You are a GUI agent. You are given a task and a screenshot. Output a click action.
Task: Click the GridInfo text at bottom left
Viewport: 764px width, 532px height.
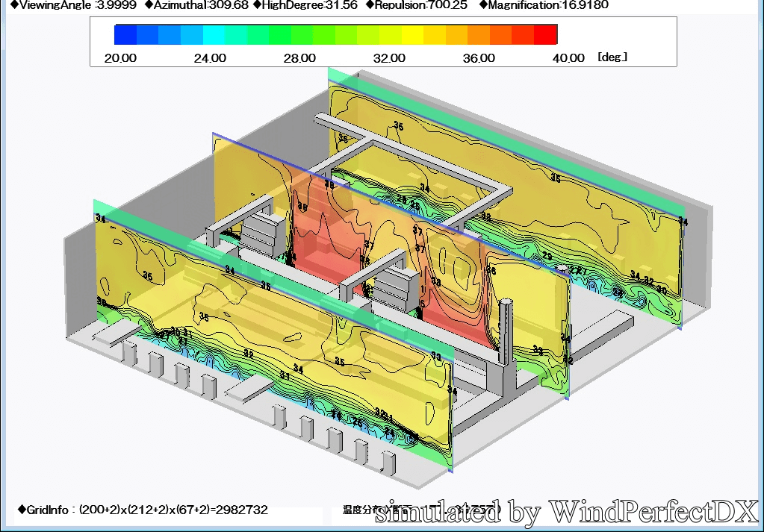tap(142, 510)
